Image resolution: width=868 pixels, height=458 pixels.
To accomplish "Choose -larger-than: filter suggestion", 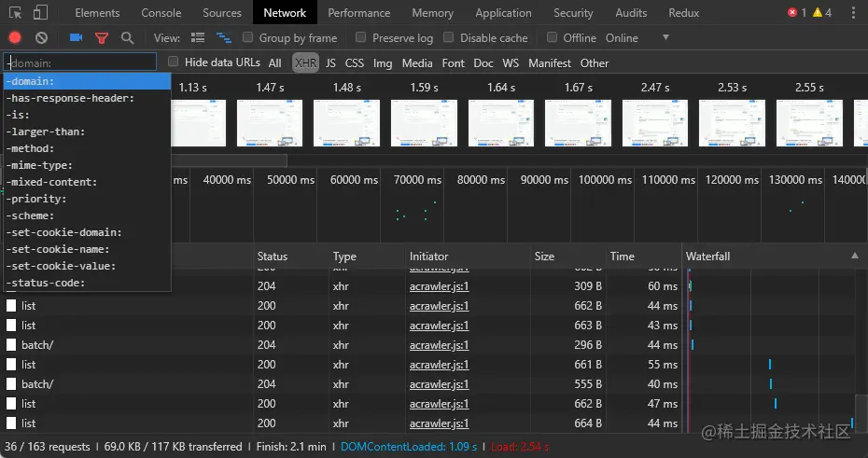I will coord(87,132).
